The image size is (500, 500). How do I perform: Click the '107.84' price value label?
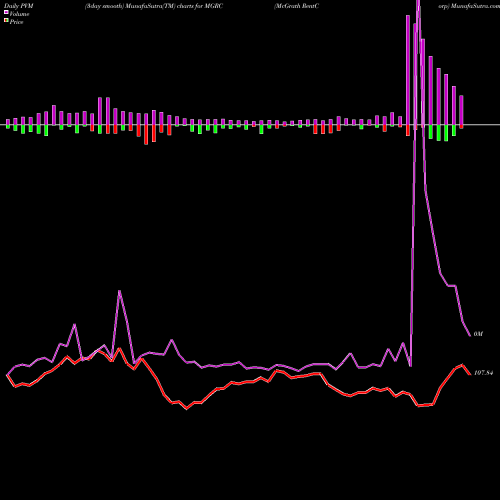(x=483, y=373)
